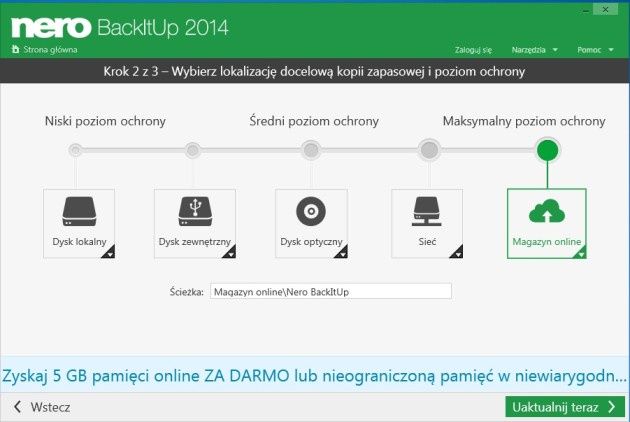The width and height of the screenshot is (630, 422).
Task: Expand the Dysk lokalny corner dropdown arrow
Action: (x=109, y=252)
